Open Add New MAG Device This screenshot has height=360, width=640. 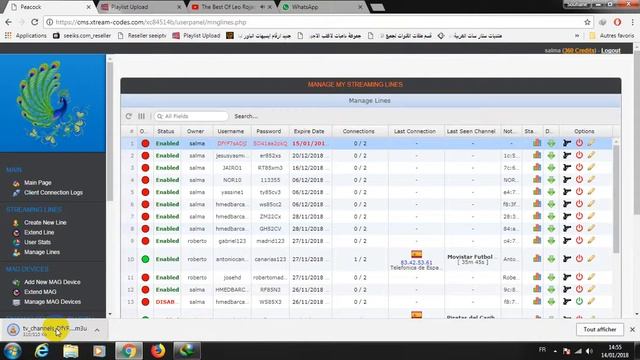pos(52,282)
